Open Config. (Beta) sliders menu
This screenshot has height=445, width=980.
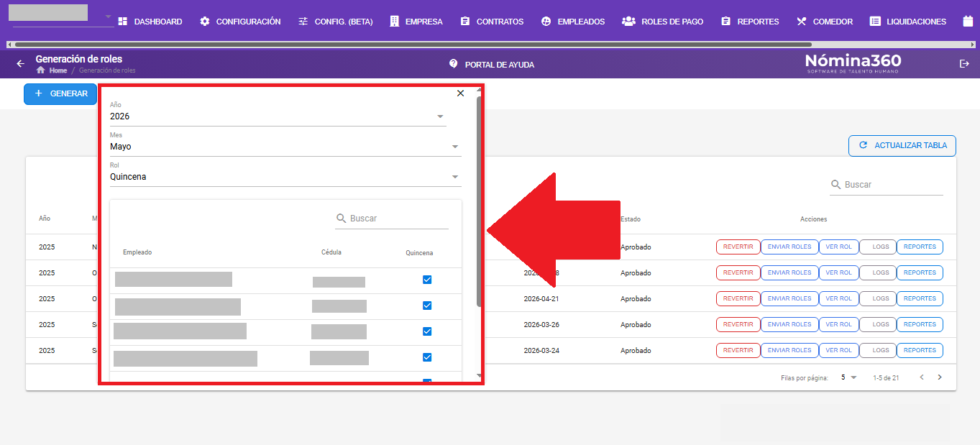[335, 22]
